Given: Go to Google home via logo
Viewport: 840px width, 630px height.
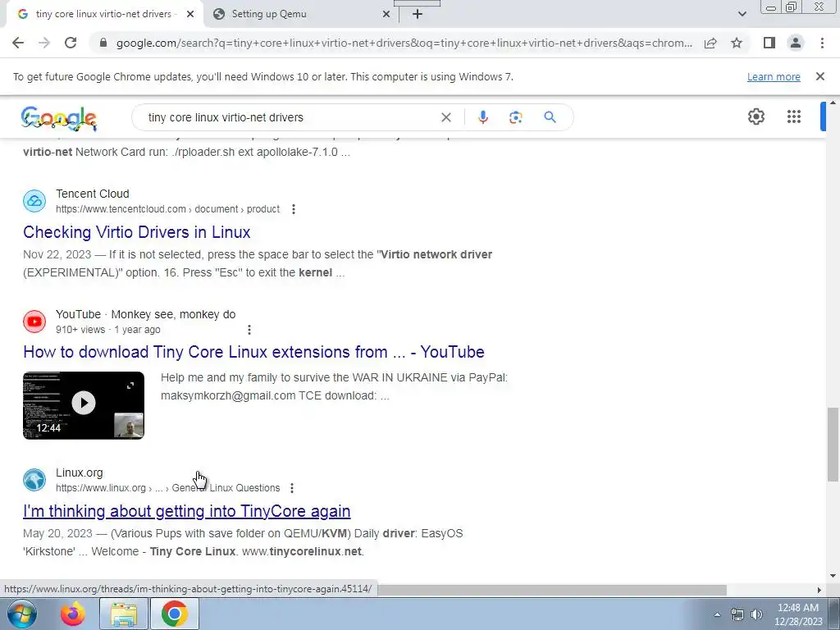Looking at the screenshot, I should pyautogui.click(x=59, y=118).
